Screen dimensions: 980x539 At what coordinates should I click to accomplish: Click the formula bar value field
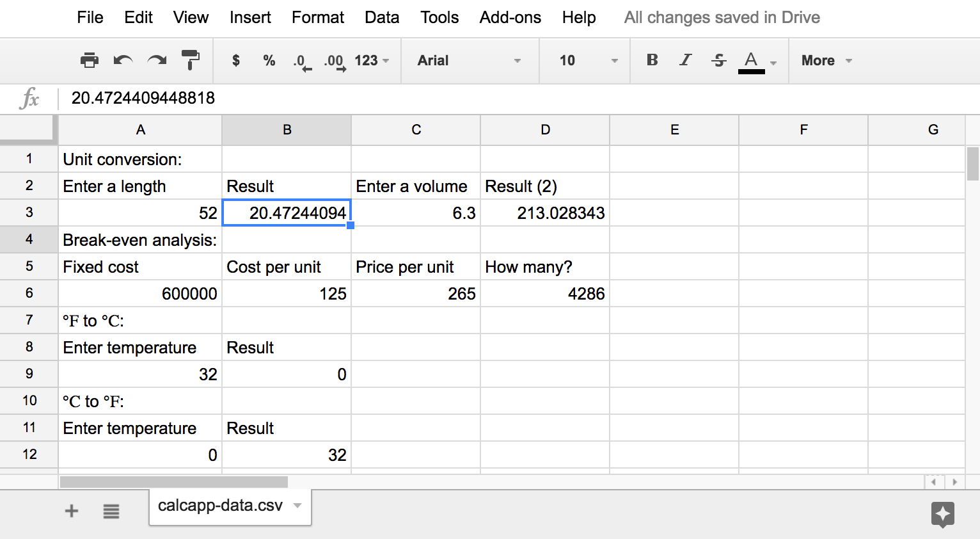click(x=518, y=98)
